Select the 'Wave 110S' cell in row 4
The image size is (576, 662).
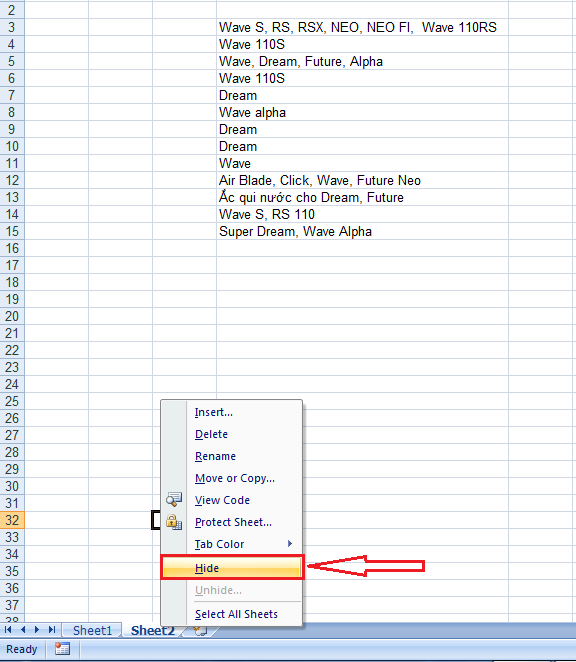point(362,44)
